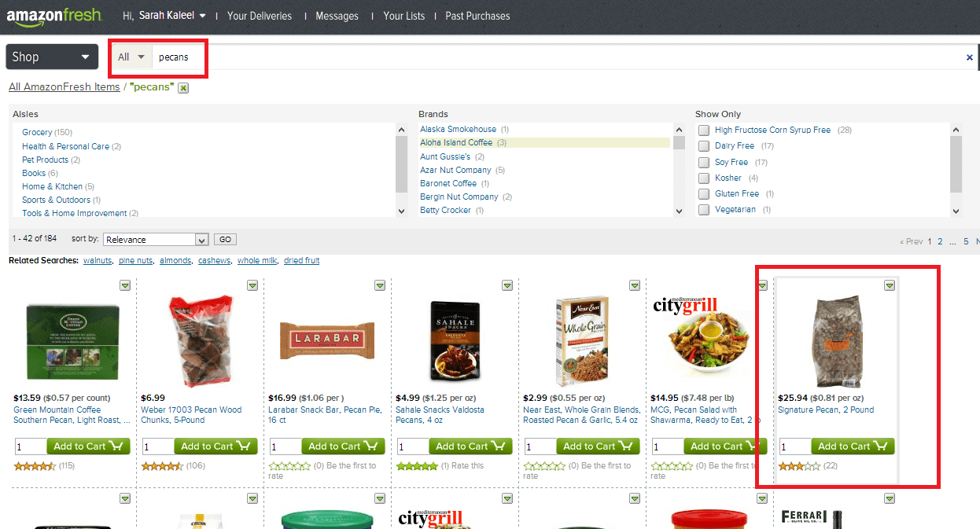The width and height of the screenshot is (980, 529).
Task: Open the Signature Pecan bag image
Action: point(837,342)
